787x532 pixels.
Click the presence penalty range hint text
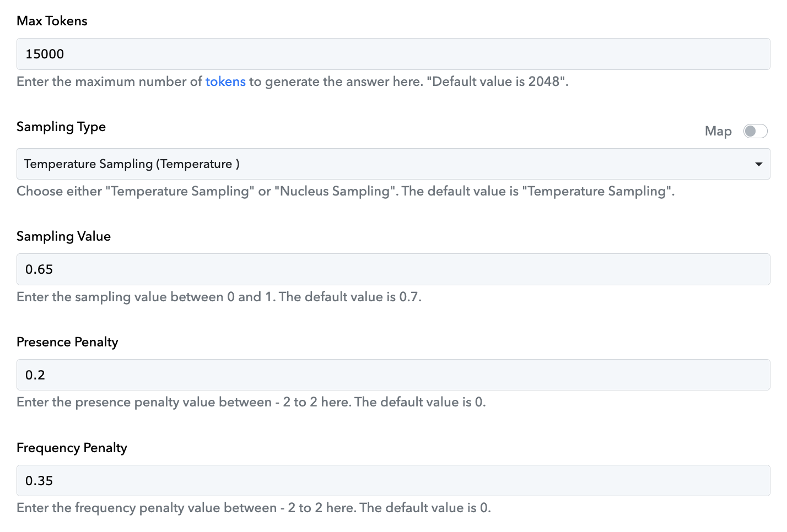[x=251, y=402]
